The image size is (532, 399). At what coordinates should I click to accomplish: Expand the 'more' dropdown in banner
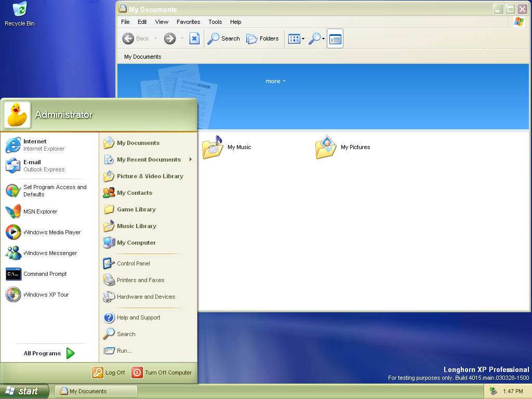click(275, 81)
